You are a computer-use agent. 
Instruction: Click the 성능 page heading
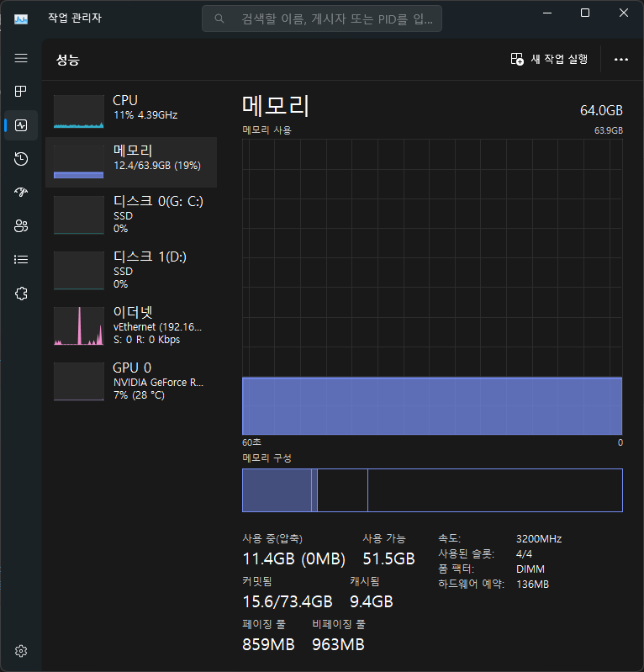pyautogui.click(x=68, y=60)
